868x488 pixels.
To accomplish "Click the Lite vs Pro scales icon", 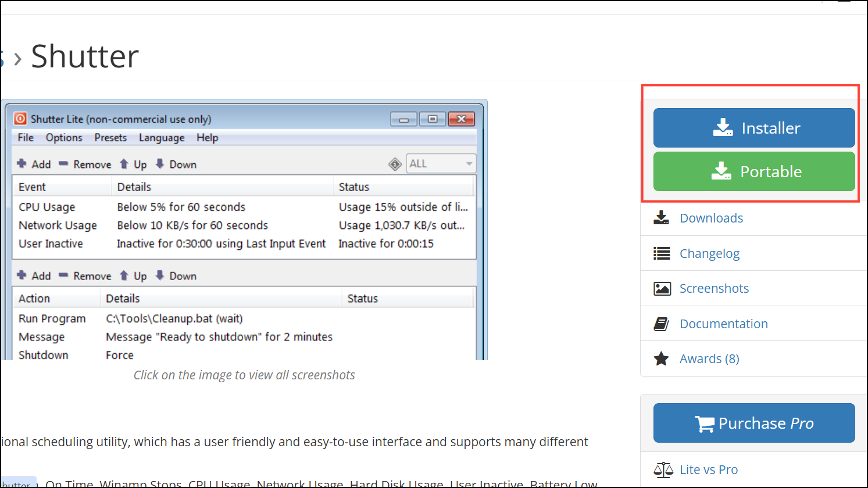I will 663,469.
